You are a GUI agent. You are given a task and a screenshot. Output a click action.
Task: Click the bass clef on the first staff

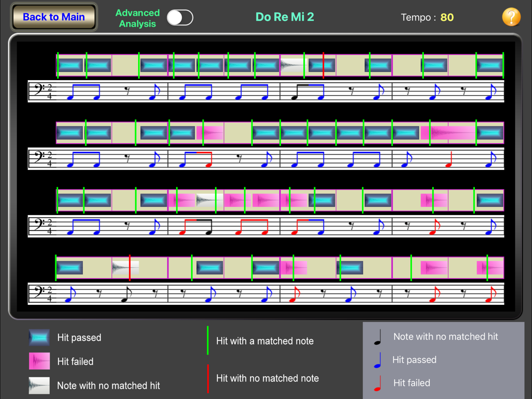pyautogui.click(x=39, y=90)
